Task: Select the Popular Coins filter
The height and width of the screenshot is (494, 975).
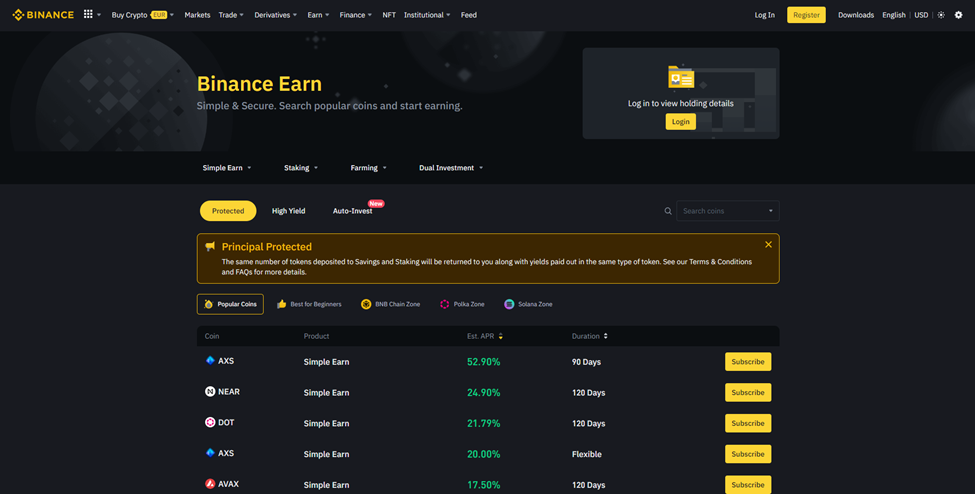Action: pos(230,304)
